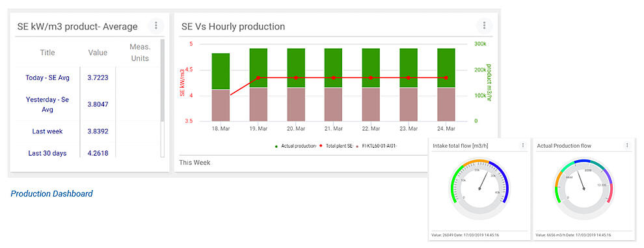Click the Actual Production value and date footer

573,235
